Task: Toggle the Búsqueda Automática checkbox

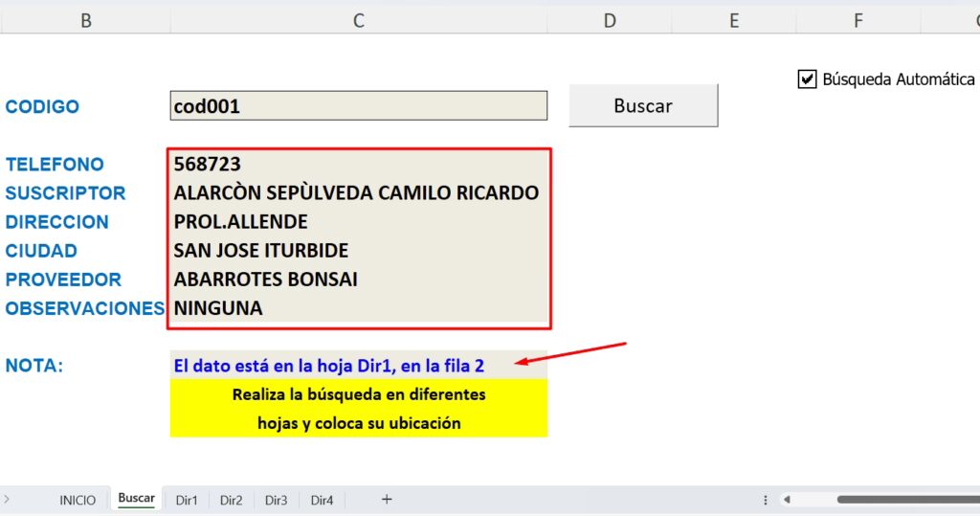Action: (807, 79)
